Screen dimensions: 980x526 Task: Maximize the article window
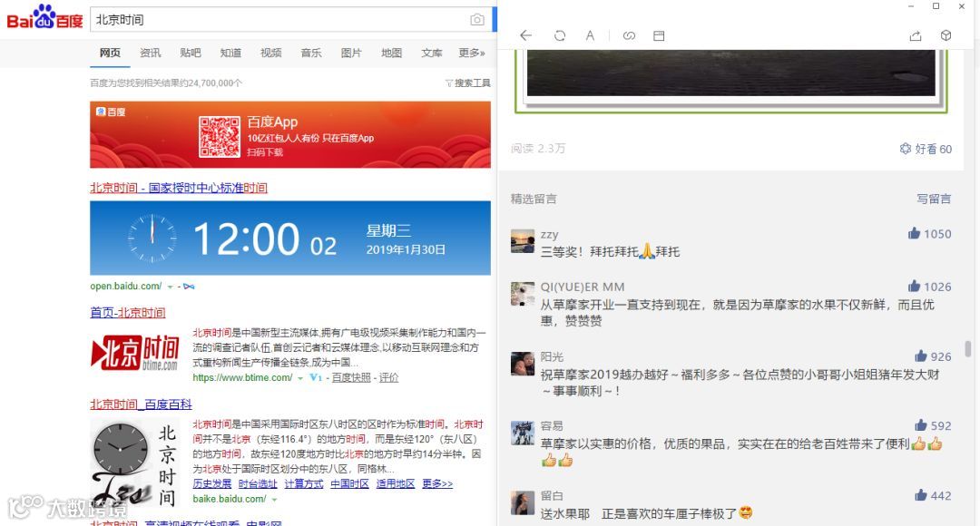pos(936,6)
